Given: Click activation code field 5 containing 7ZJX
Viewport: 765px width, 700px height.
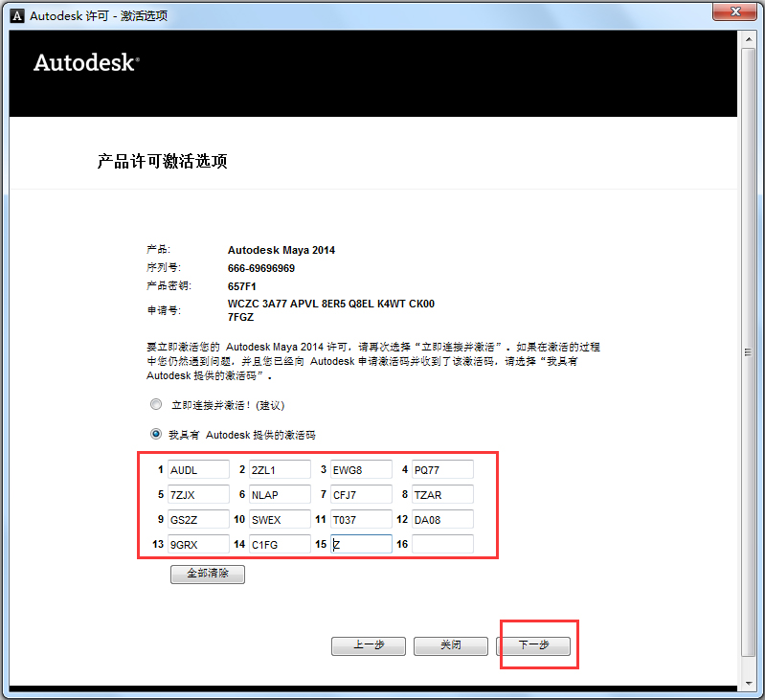Looking at the screenshot, I should pyautogui.click(x=198, y=495).
